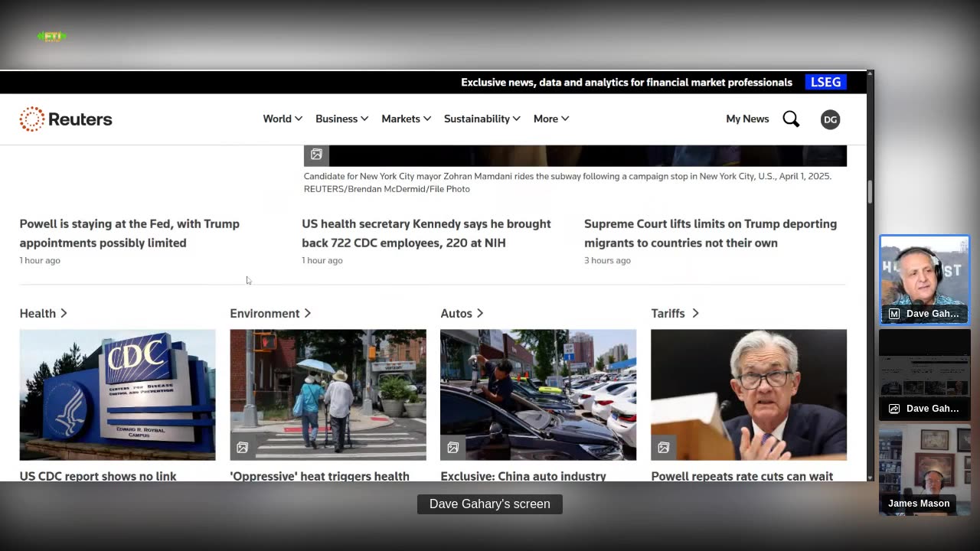Viewport: 980px width, 551px height.
Task: Expand the Sustainability dropdown
Action: tap(482, 119)
